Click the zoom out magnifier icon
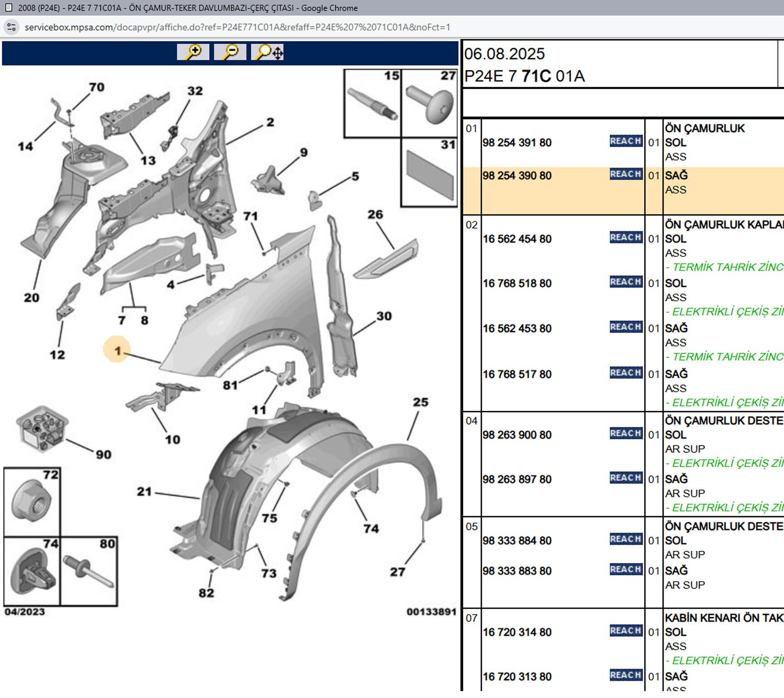 (x=230, y=52)
